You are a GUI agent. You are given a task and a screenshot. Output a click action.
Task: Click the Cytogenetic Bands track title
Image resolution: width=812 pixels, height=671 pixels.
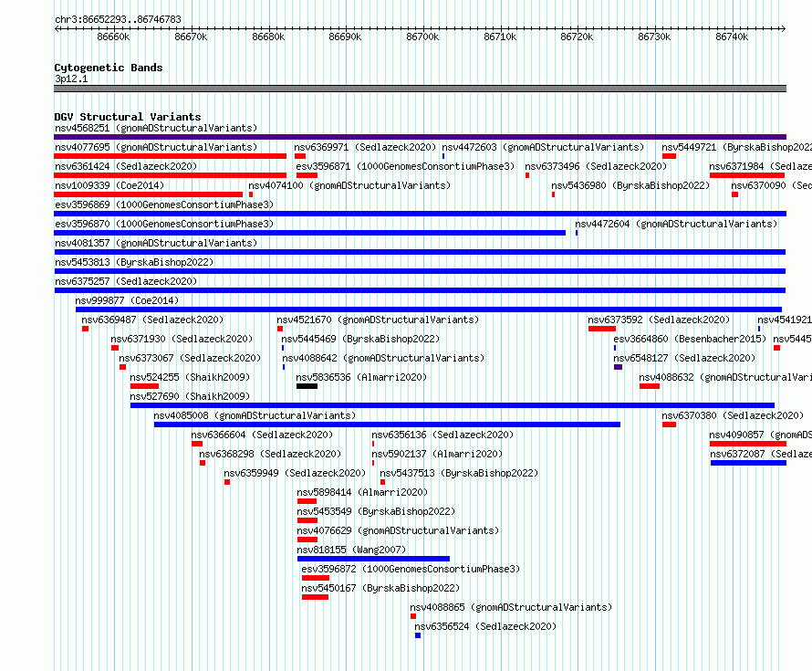109,68
